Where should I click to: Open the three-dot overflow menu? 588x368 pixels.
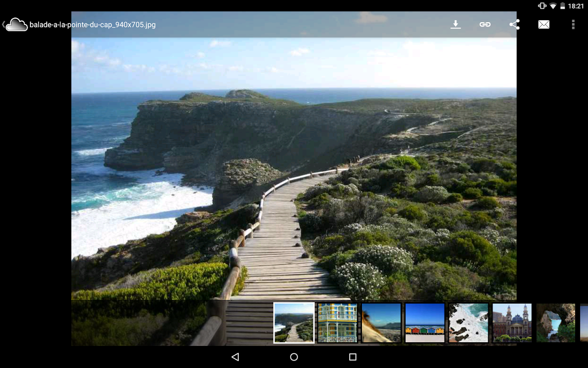point(573,24)
